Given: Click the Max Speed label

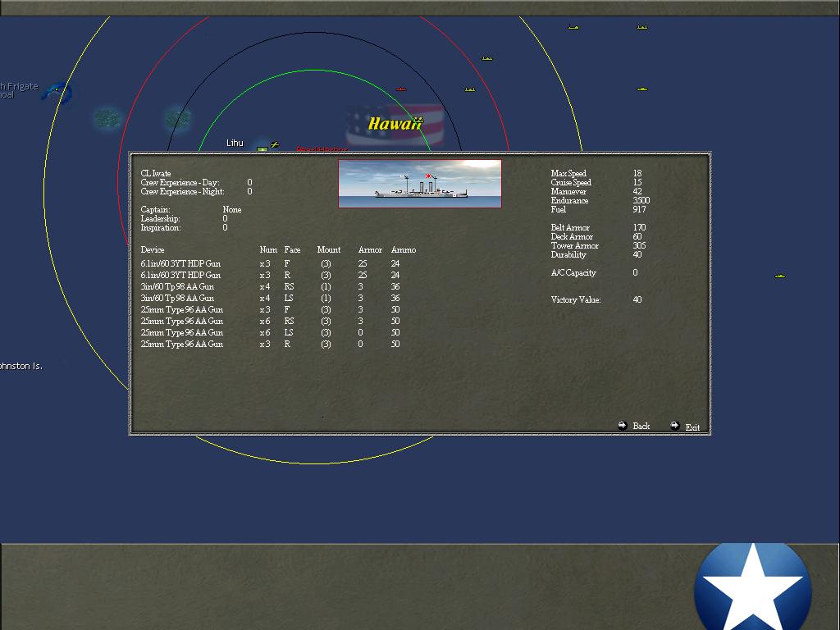Looking at the screenshot, I should [569, 173].
